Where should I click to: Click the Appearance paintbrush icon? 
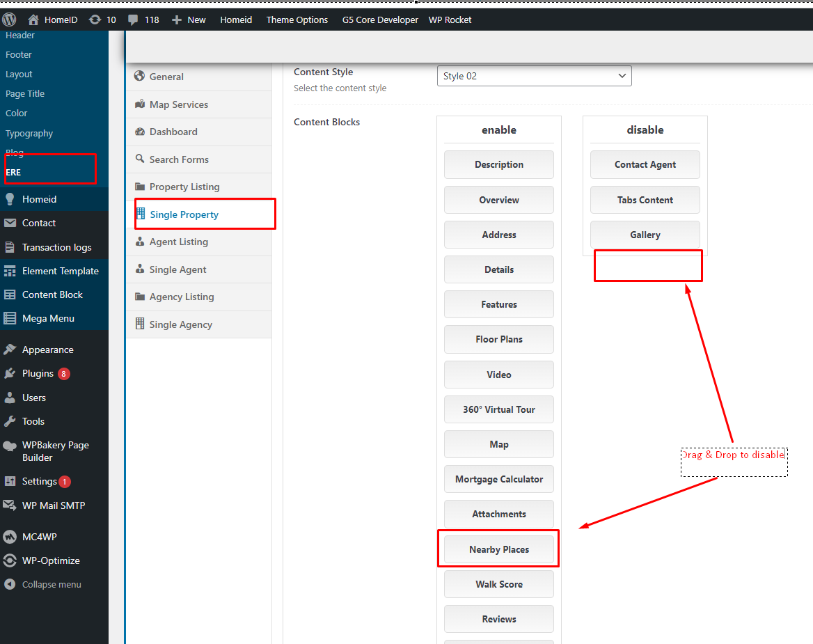point(10,350)
